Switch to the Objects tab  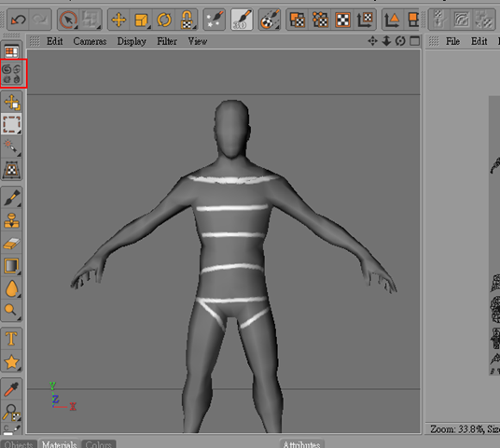click(19, 444)
